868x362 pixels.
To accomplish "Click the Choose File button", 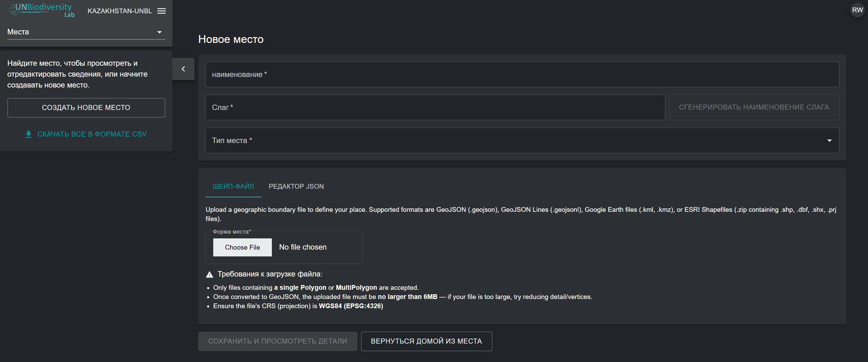I will pyautogui.click(x=242, y=248).
